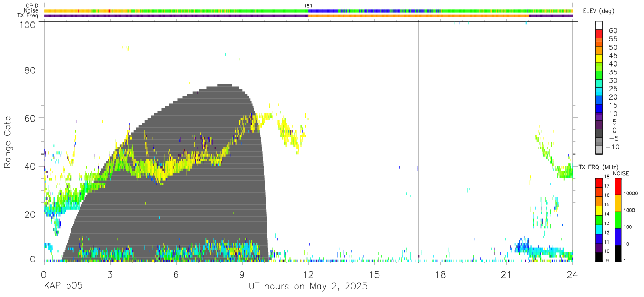Image resolution: width=644 pixels, height=297 pixels.
Task: Click UT hours axis tick 24
Action: [573, 274]
